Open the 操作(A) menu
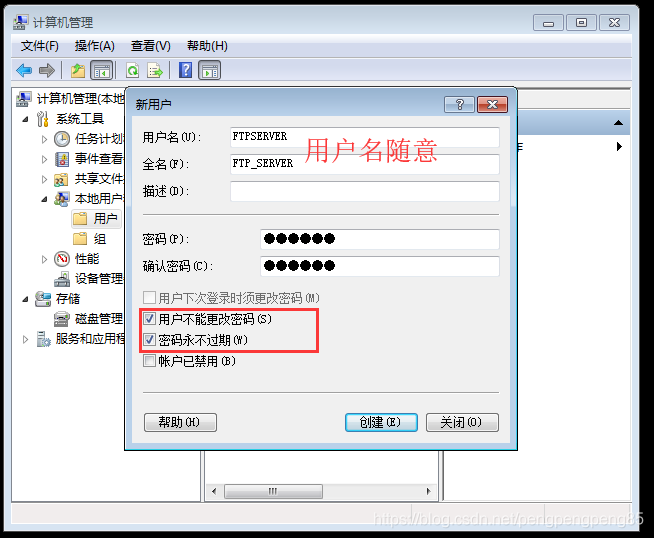The image size is (654, 538). coord(95,46)
